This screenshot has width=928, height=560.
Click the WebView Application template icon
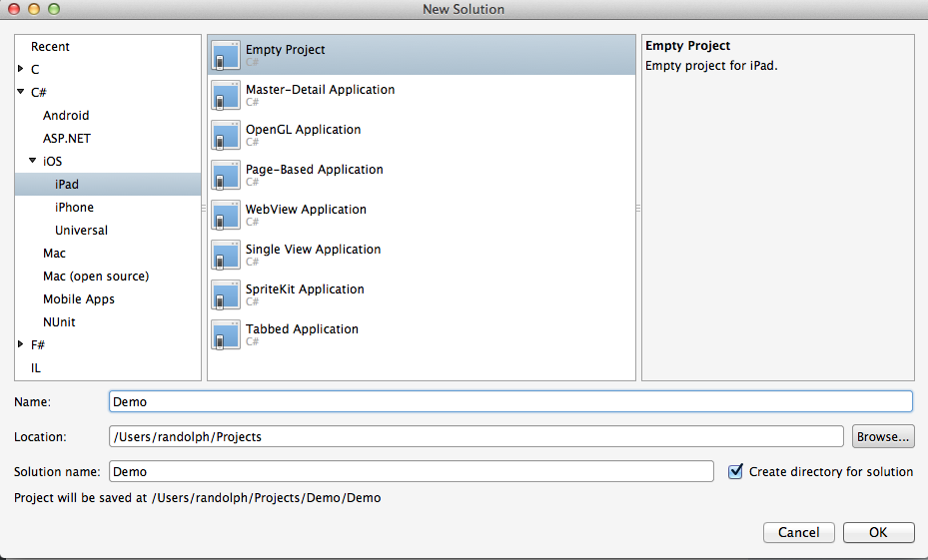pos(226,215)
